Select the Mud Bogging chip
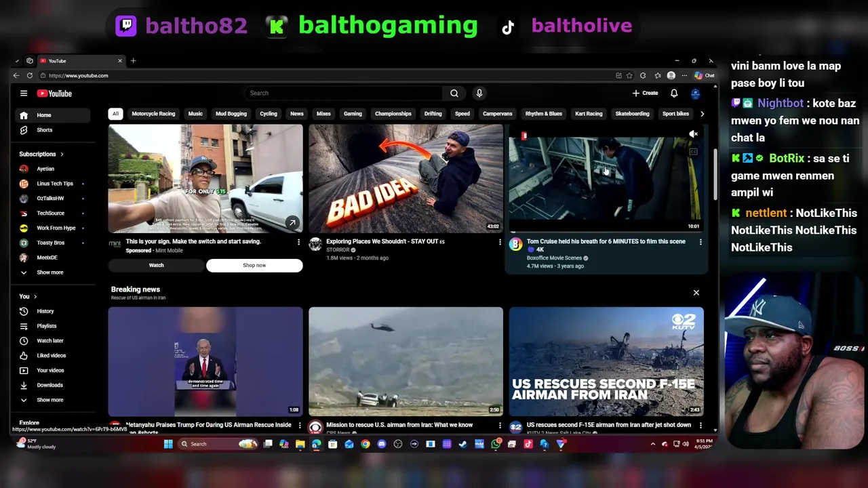868x488 pixels. [231, 114]
